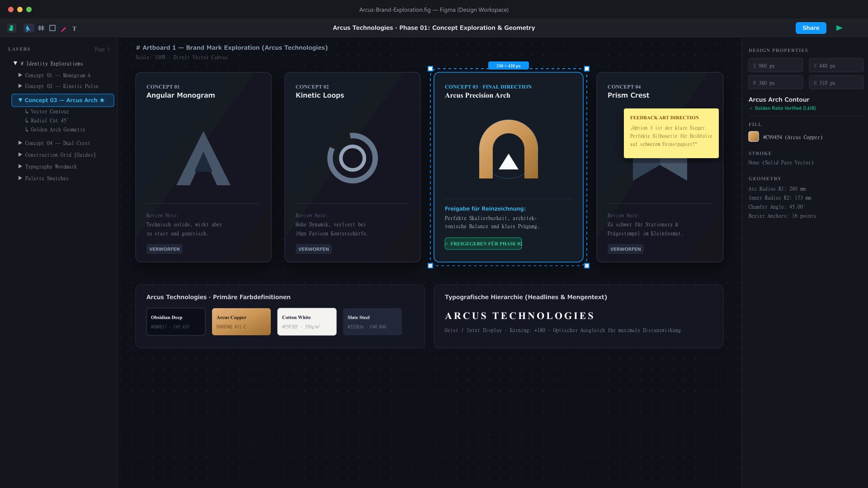Click VERWORFEN badge on Prism Crest card
Image resolution: width=868 pixels, height=488 pixels.
pos(626,249)
